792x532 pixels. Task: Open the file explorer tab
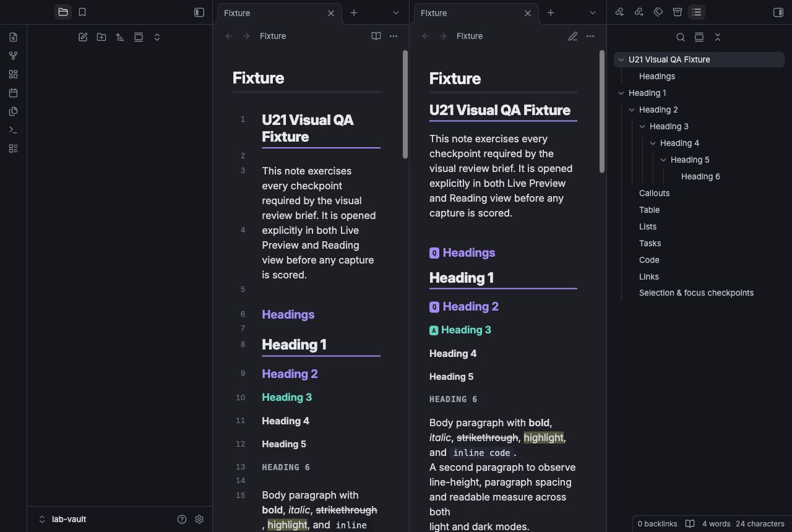(x=63, y=12)
